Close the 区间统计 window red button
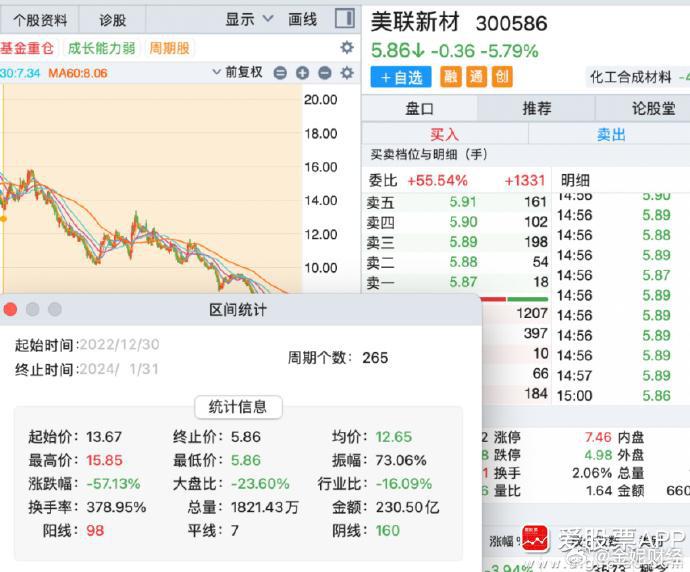This screenshot has height=572, width=690. 10,309
